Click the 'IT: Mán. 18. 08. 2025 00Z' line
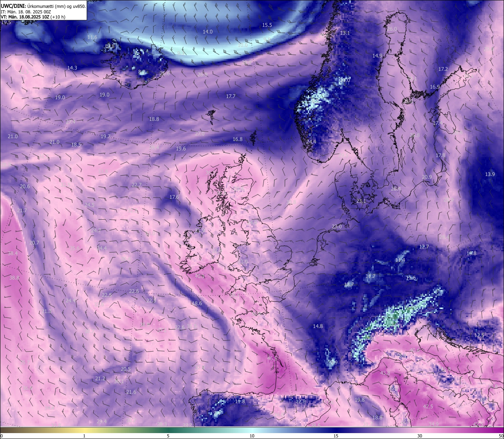The height and width of the screenshot is (439, 504). pos(26,11)
